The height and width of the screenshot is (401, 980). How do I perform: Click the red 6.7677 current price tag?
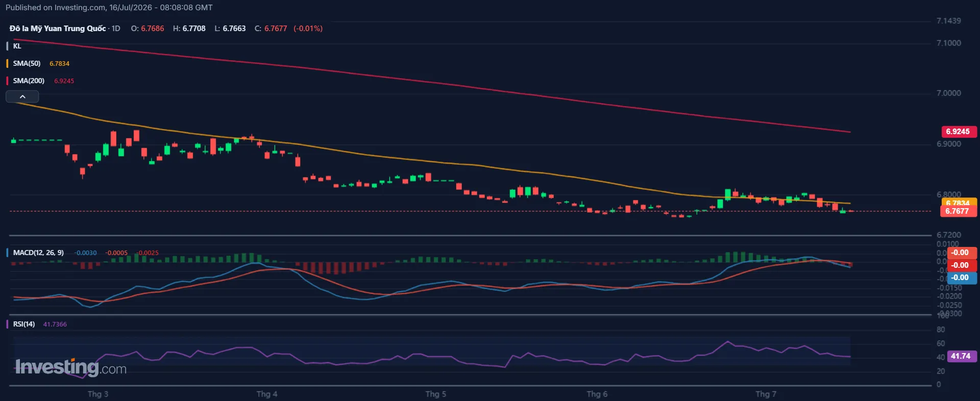959,211
